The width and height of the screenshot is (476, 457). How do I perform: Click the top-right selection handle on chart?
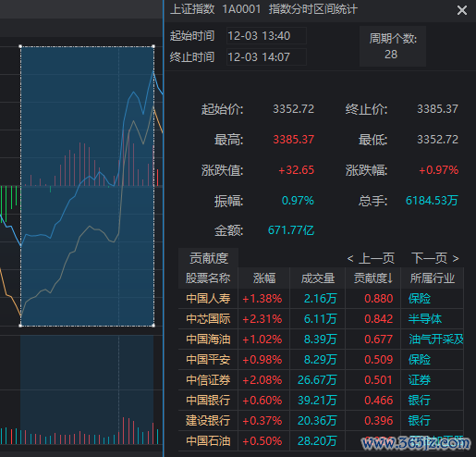click(x=153, y=46)
